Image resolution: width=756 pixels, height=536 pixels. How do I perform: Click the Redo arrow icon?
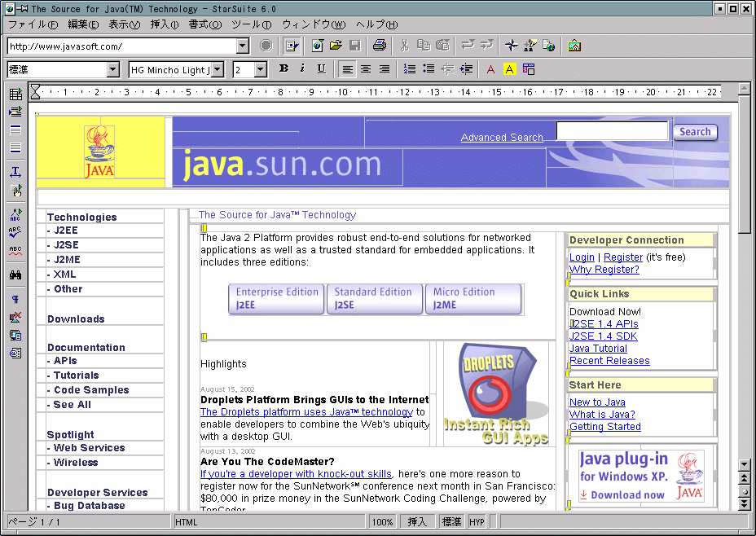point(486,46)
